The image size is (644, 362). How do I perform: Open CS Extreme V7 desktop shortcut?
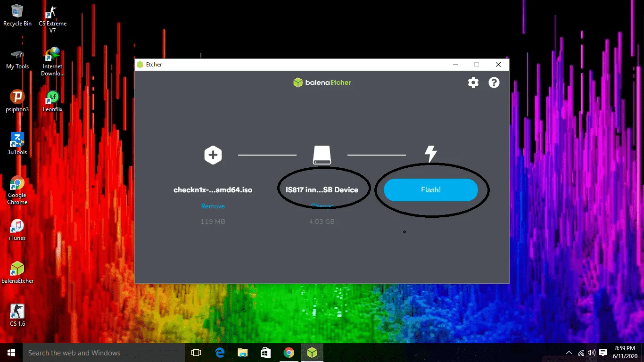click(53, 19)
